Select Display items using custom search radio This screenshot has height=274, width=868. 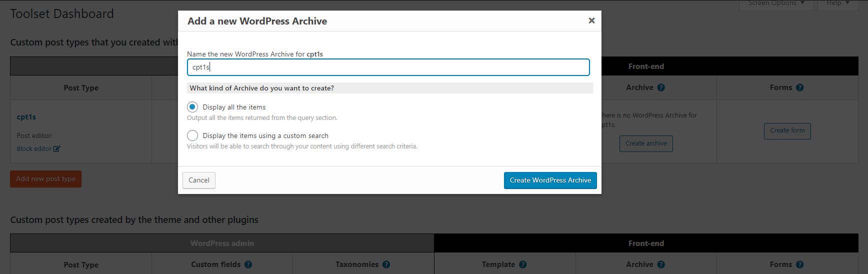pyautogui.click(x=192, y=135)
